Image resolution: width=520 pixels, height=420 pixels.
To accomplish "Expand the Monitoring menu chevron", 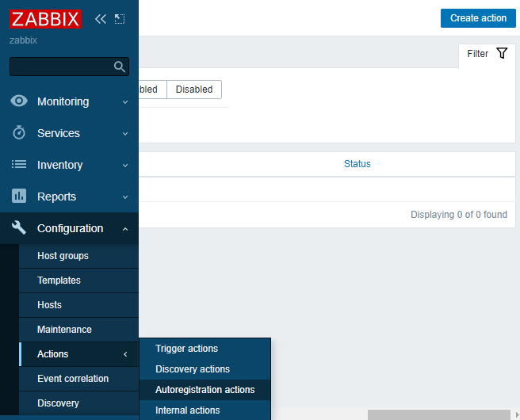I will 125,102.
